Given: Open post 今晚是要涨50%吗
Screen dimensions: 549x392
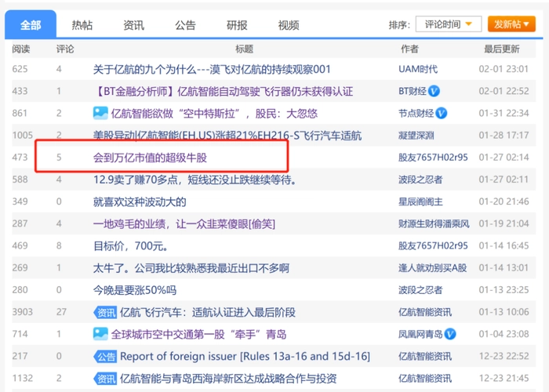Looking at the screenshot, I should (x=135, y=290).
